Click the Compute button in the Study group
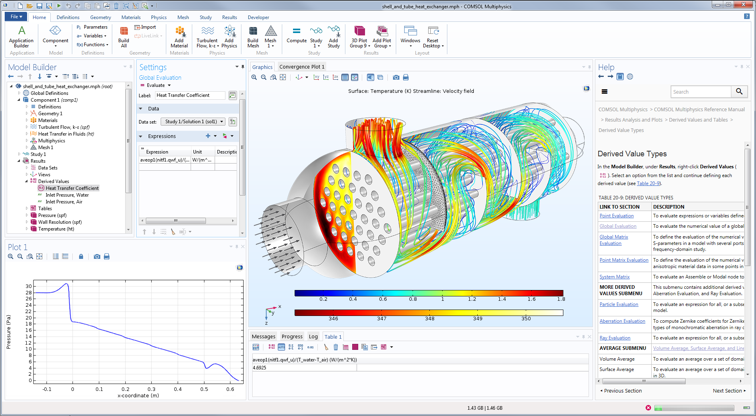 [x=297, y=36]
